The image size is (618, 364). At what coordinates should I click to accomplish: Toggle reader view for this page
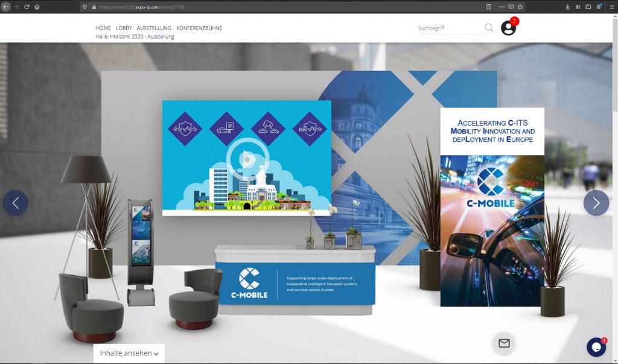(x=489, y=7)
